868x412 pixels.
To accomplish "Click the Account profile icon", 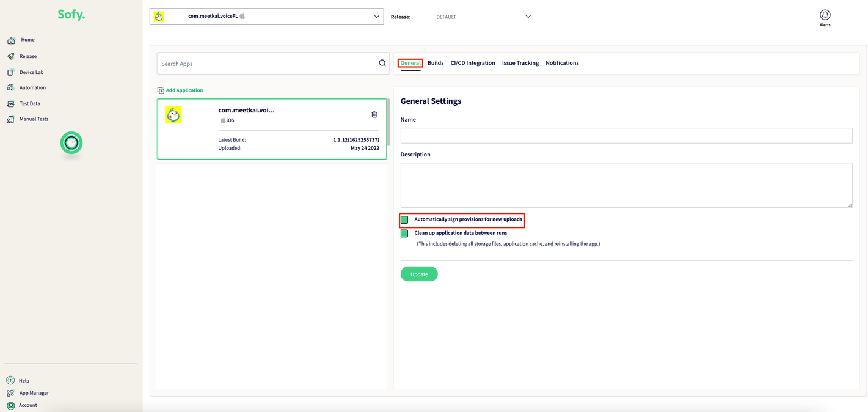I will 10,405.
